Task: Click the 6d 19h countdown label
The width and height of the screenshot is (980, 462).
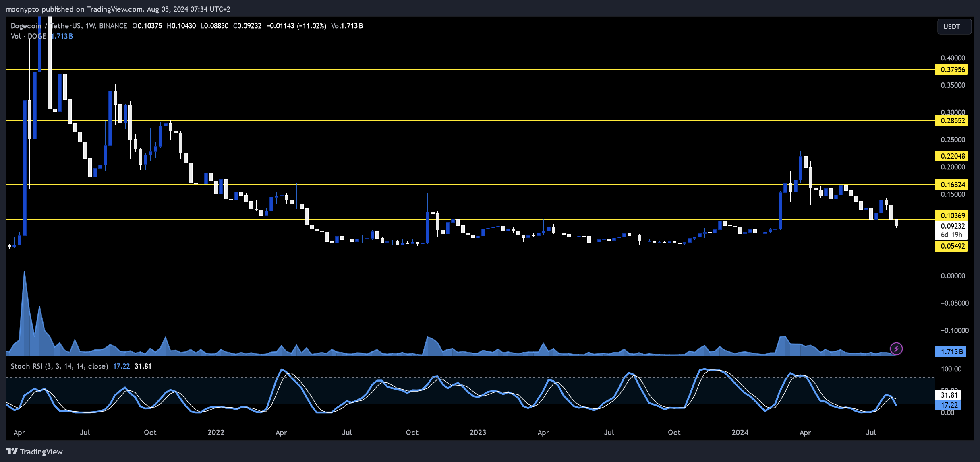Action: 951,235
